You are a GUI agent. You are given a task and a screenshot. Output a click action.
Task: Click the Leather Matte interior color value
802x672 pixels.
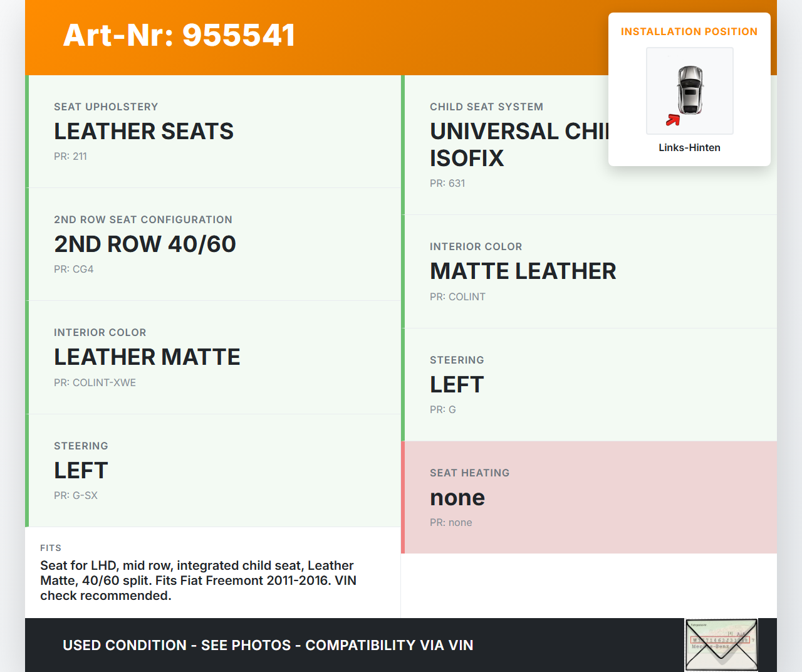(x=147, y=357)
